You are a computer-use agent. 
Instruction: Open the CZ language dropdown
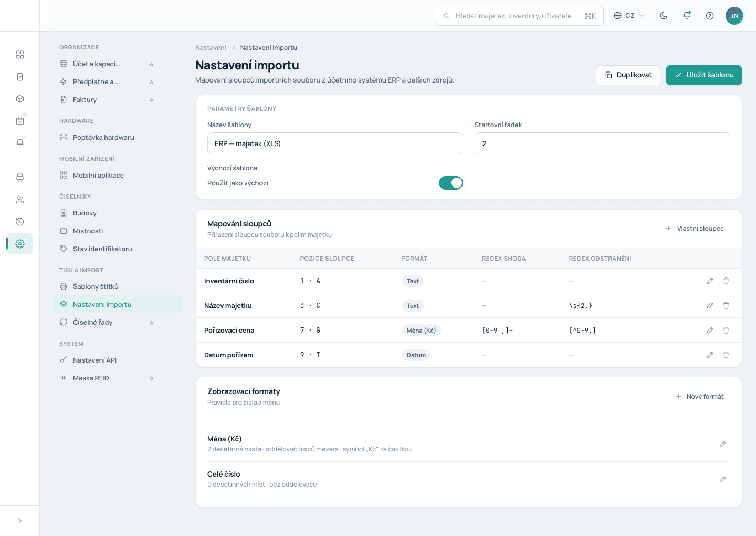[629, 16]
